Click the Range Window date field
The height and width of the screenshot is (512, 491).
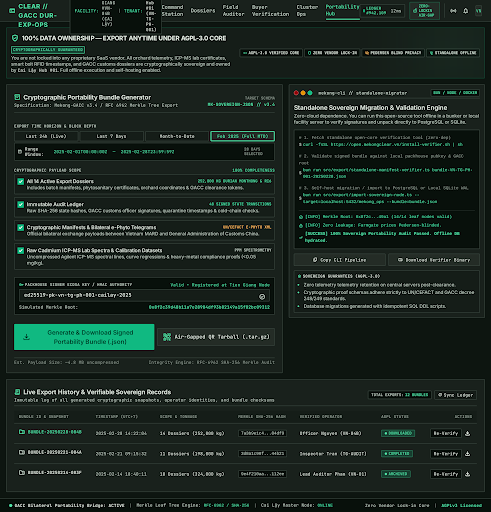144,152
